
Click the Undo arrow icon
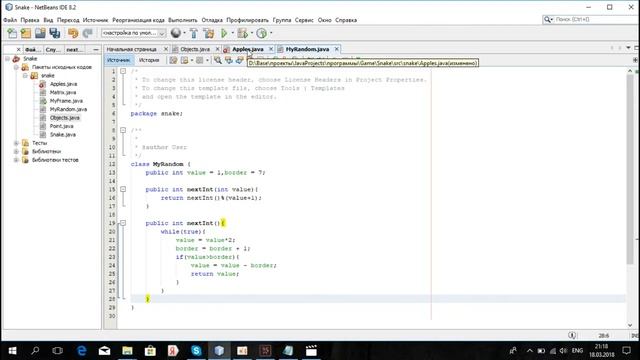point(73,33)
